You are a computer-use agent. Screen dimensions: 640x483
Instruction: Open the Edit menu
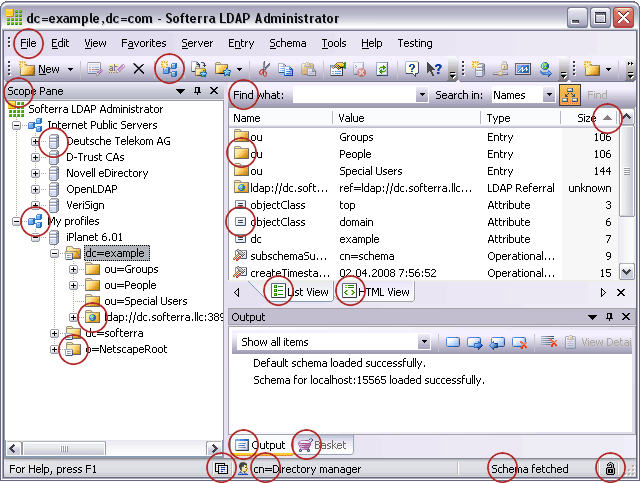pyautogui.click(x=60, y=43)
